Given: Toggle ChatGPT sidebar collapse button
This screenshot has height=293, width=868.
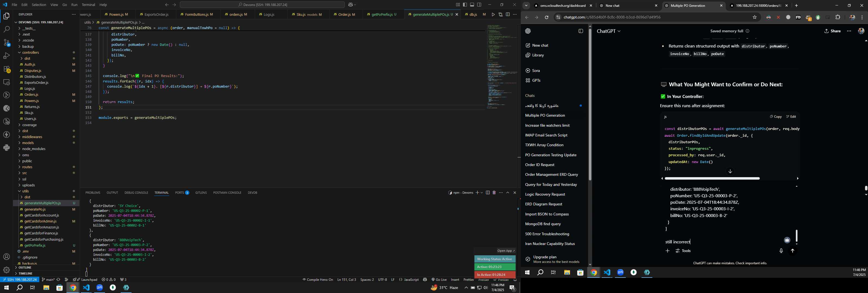Looking at the screenshot, I should tap(580, 31).
